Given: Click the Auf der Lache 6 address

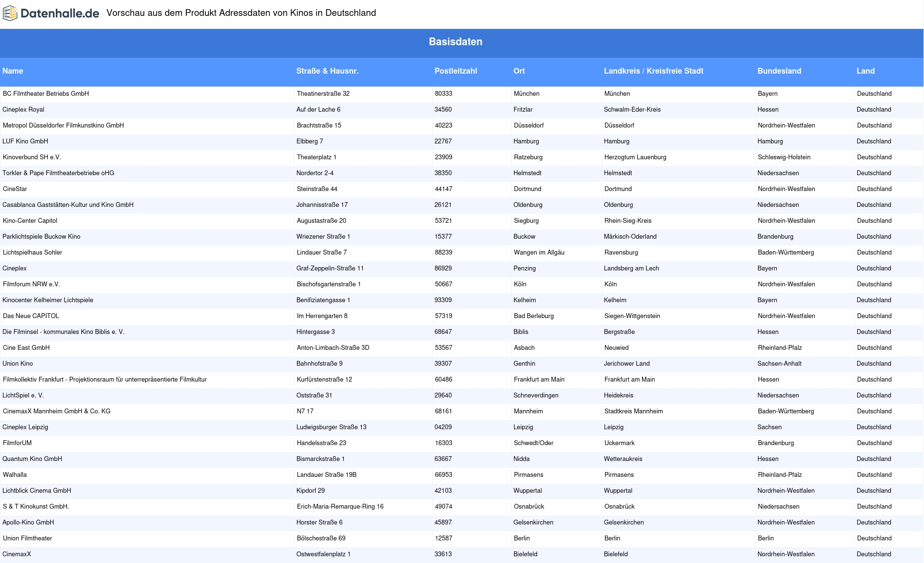Looking at the screenshot, I should tap(319, 110).
